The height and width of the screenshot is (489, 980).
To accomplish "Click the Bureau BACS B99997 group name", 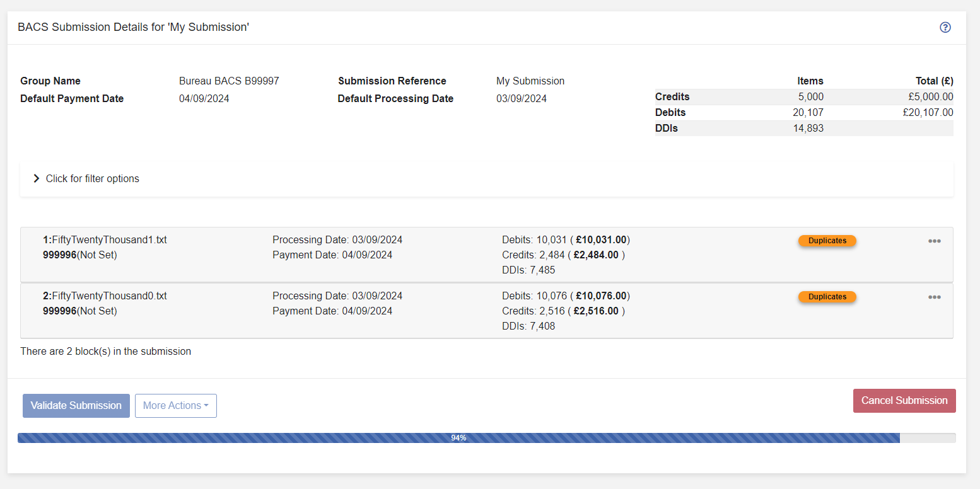I will pyautogui.click(x=229, y=81).
